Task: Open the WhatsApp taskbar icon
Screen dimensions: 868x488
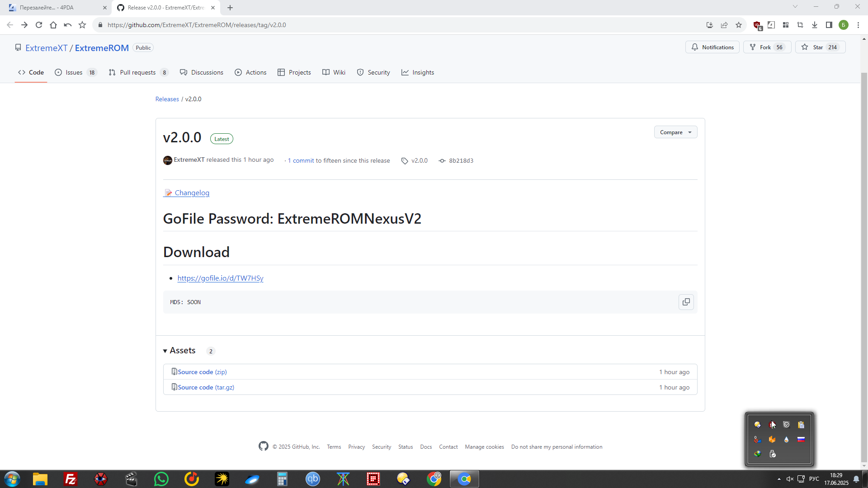Action: point(161,479)
